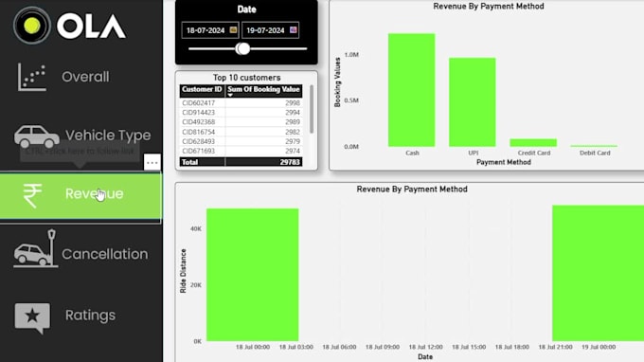Click the sort descending arrow under Sum Of Booking Value

tap(230, 96)
